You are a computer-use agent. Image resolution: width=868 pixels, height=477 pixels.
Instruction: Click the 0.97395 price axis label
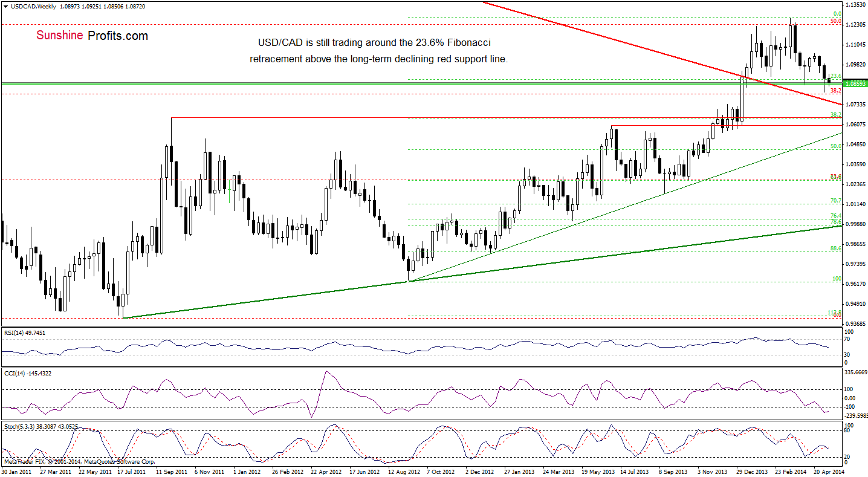(855, 264)
